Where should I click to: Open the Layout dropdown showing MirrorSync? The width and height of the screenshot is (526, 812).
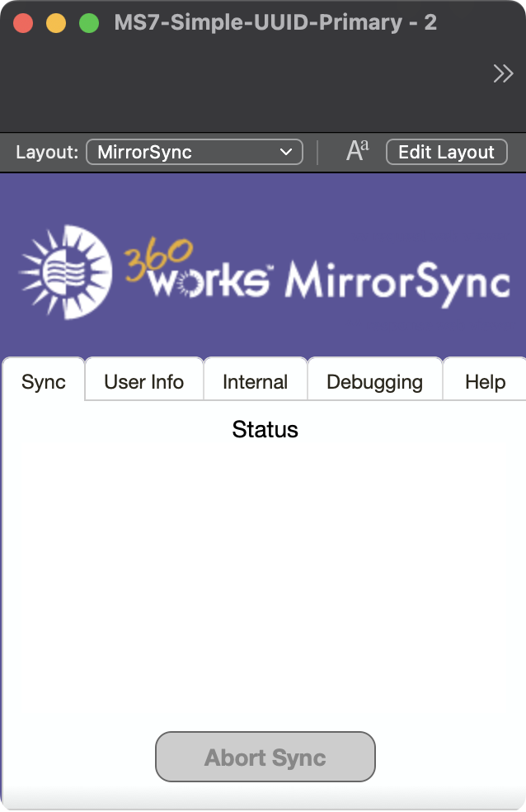tap(194, 152)
